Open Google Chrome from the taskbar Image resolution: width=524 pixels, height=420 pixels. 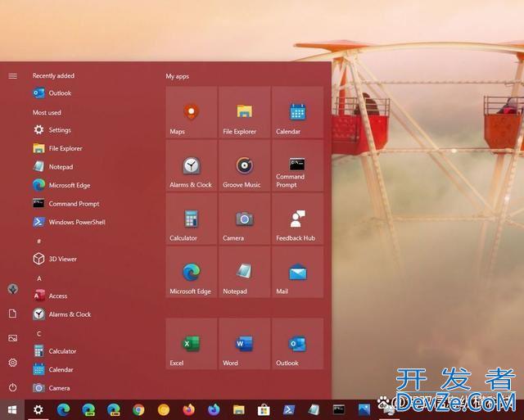point(138,409)
